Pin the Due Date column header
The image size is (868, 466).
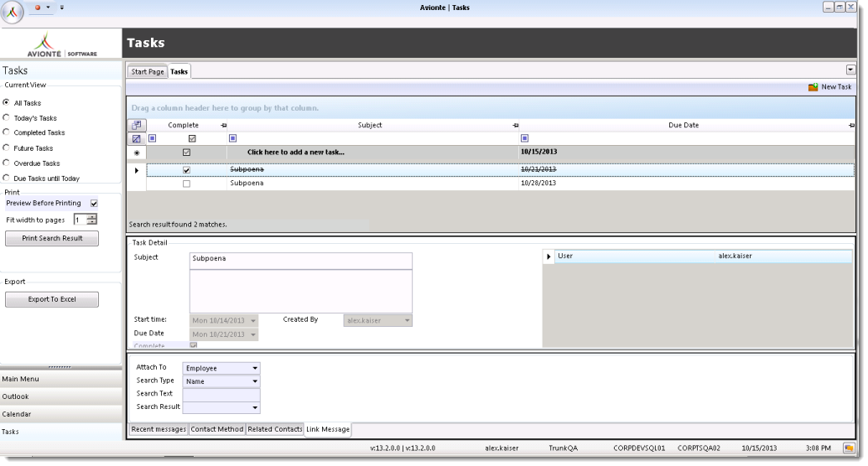851,126
